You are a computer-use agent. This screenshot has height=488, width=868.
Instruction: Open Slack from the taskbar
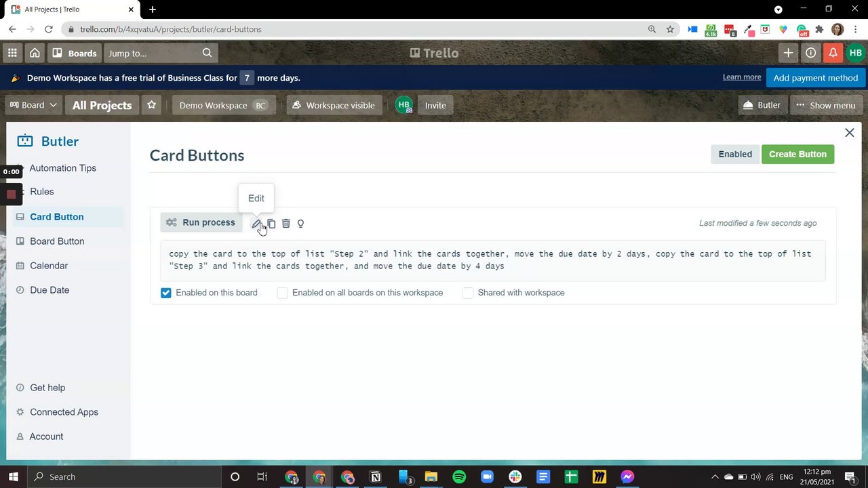click(x=515, y=476)
